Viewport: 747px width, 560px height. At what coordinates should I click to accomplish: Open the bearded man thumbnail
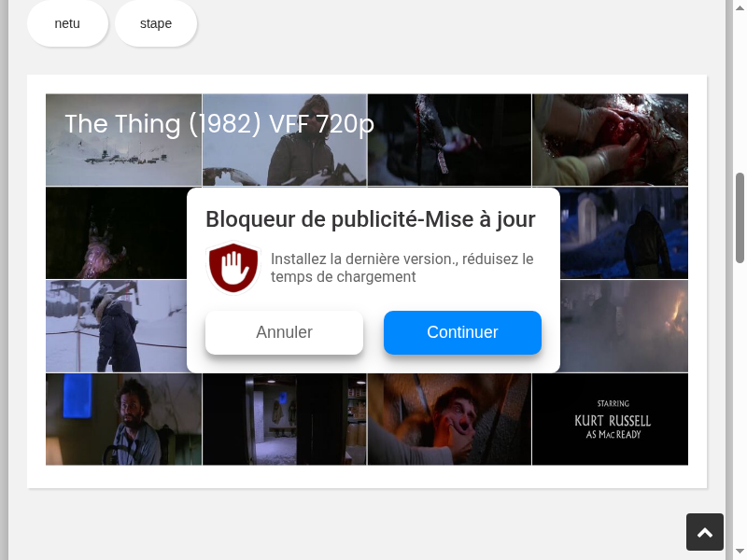(x=123, y=419)
